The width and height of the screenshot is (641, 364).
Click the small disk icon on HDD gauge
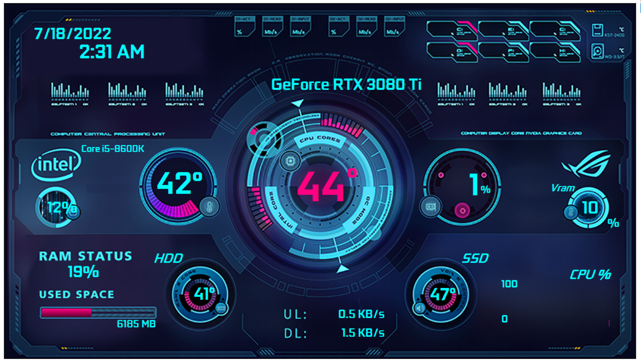[221, 308]
